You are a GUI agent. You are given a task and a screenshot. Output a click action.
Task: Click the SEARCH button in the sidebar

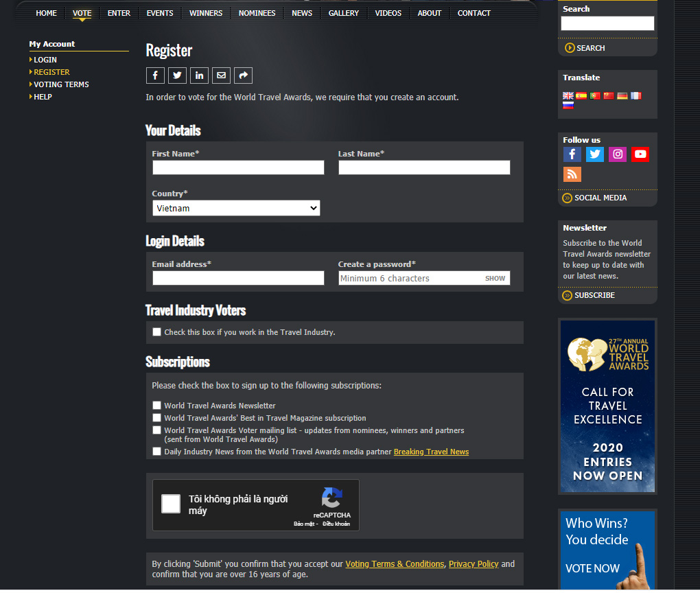(585, 48)
